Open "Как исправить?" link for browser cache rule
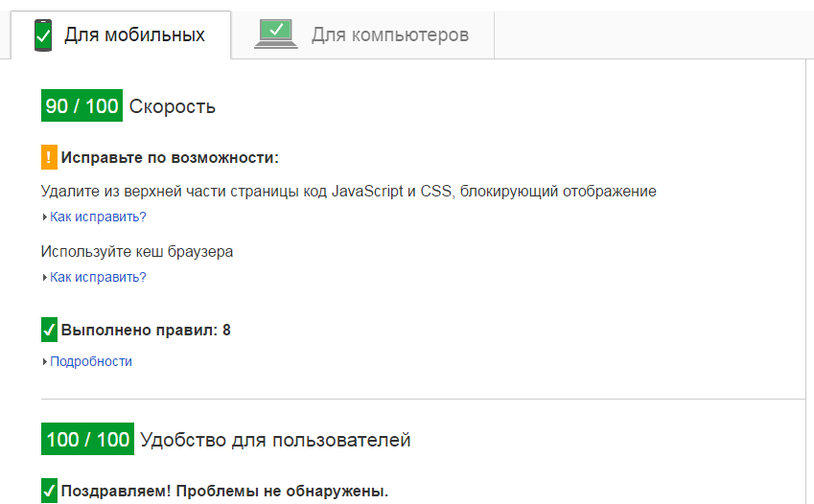814x504 pixels. [x=98, y=277]
